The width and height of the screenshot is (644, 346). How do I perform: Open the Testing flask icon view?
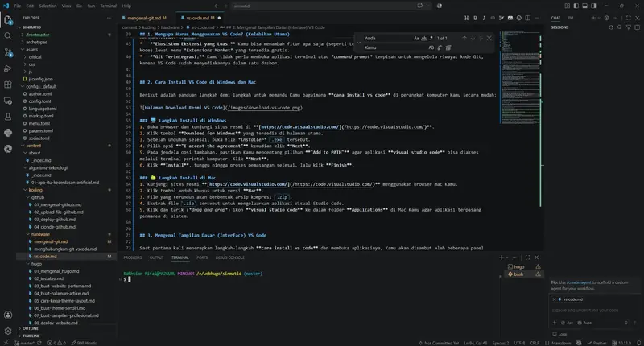pos(8,117)
